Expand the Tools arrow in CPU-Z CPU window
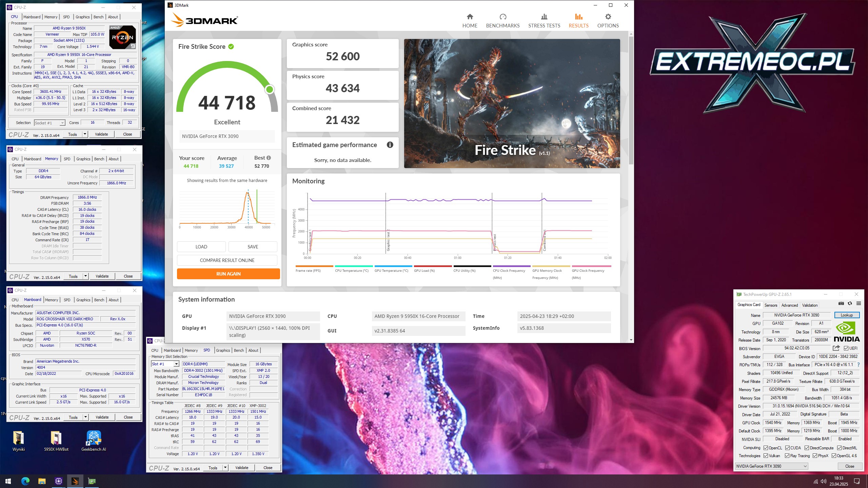This screenshot has width=868, height=488. coord(85,134)
